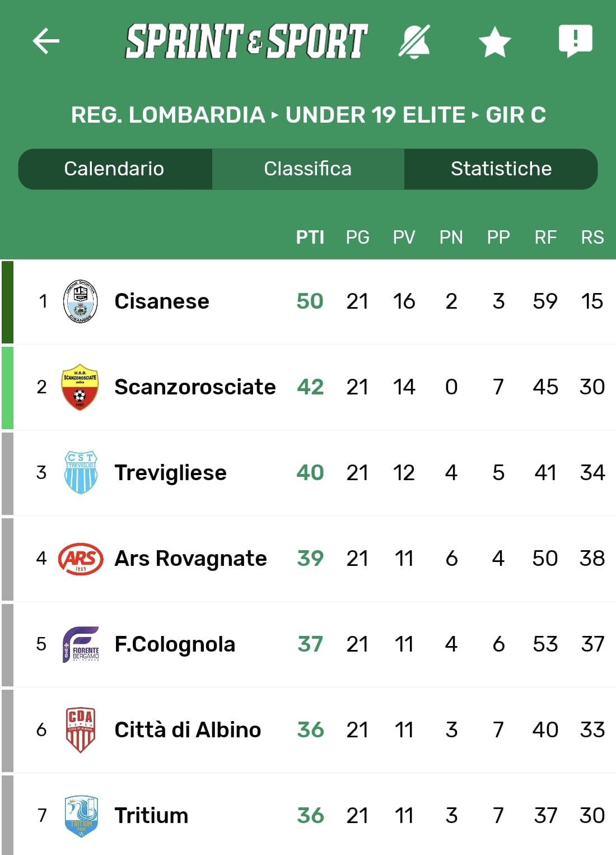
Task: Tap the Tritium team crest
Action: 81,816
